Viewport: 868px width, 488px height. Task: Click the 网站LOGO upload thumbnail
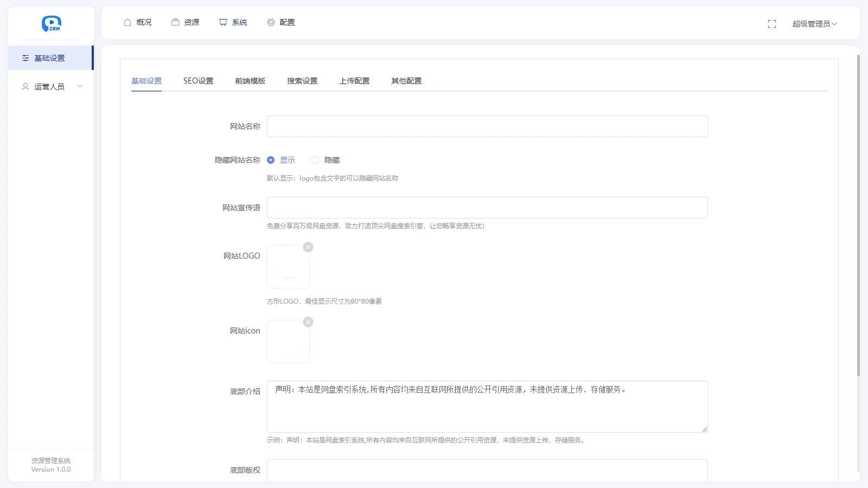click(x=288, y=267)
